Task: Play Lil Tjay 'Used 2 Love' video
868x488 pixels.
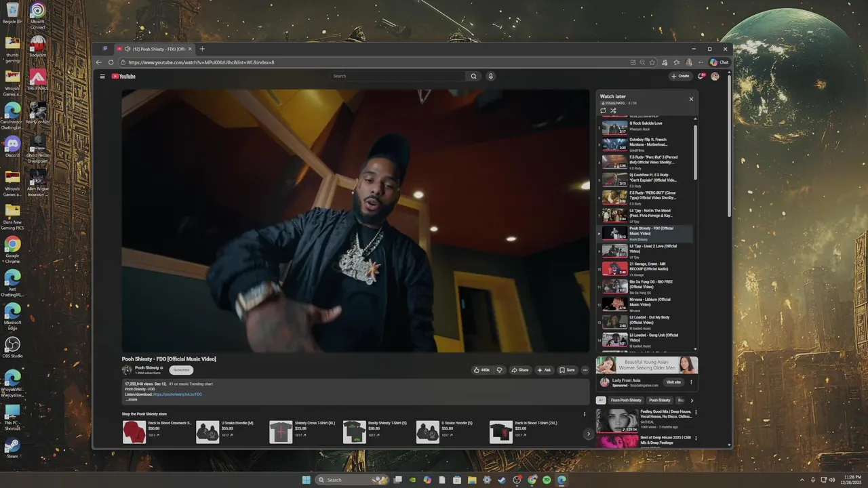Action: tap(645, 251)
